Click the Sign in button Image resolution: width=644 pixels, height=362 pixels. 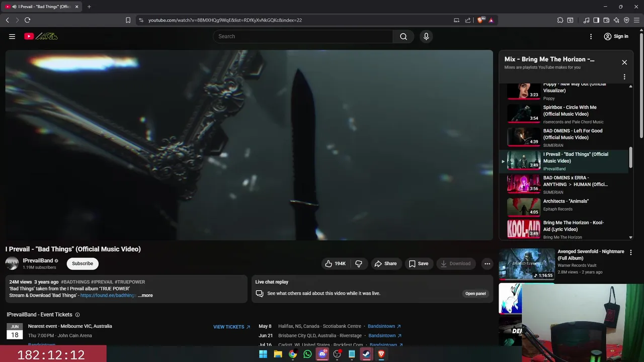pos(616,36)
